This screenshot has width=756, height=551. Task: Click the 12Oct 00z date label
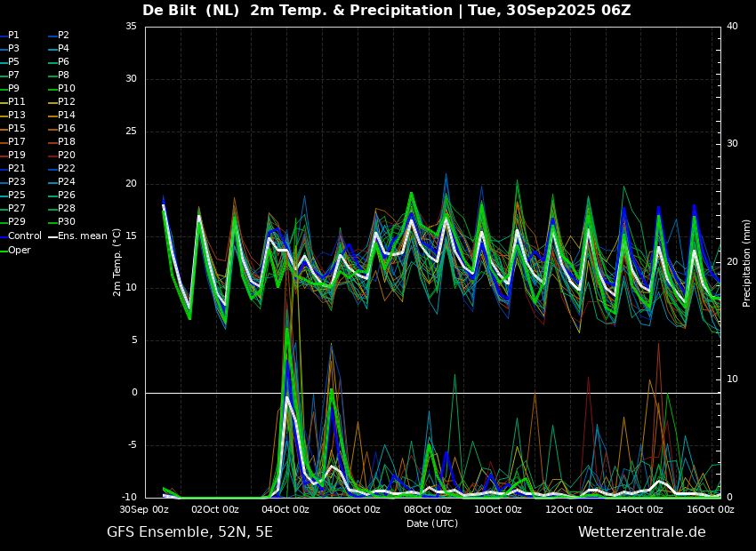click(570, 509)
